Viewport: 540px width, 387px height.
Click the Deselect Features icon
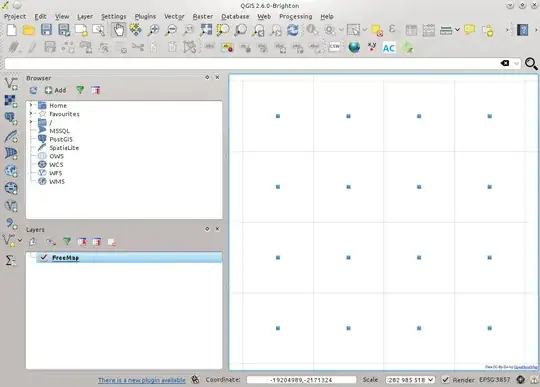[377, 30]
